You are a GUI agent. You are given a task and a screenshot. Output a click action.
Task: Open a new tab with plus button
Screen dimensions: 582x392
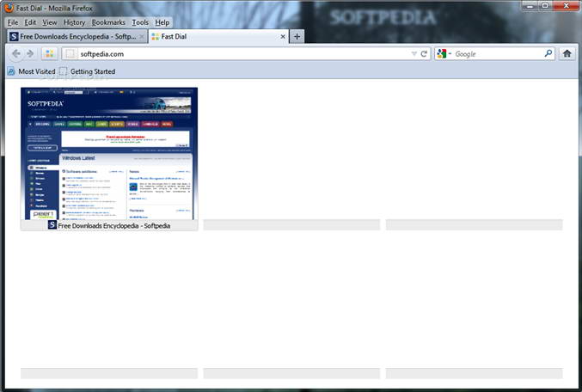[x=297, y=36]
